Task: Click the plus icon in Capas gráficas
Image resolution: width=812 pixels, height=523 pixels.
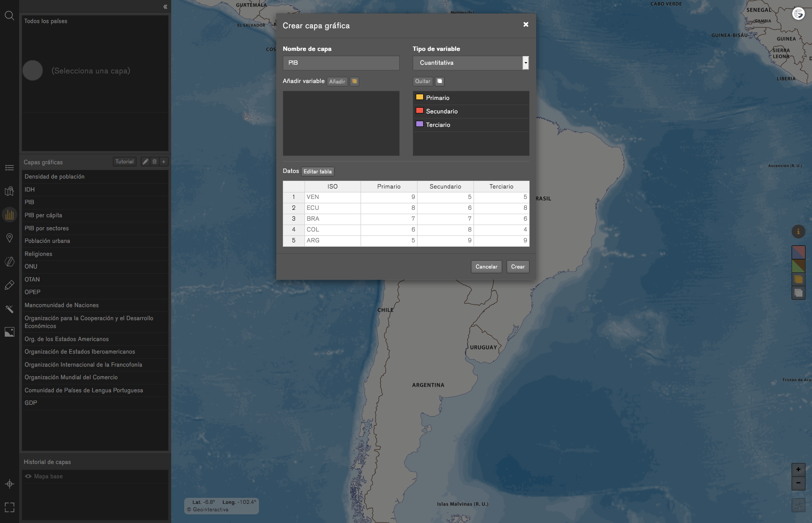Action: coord(164,162)
